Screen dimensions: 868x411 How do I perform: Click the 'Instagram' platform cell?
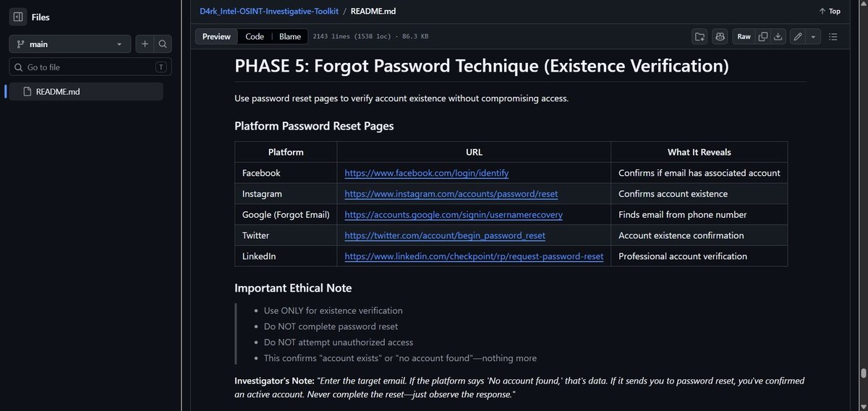coord(286,194)
